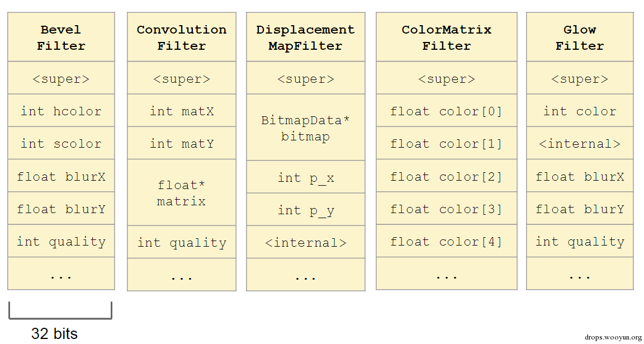Click the int scolor cell

[61, 143]
